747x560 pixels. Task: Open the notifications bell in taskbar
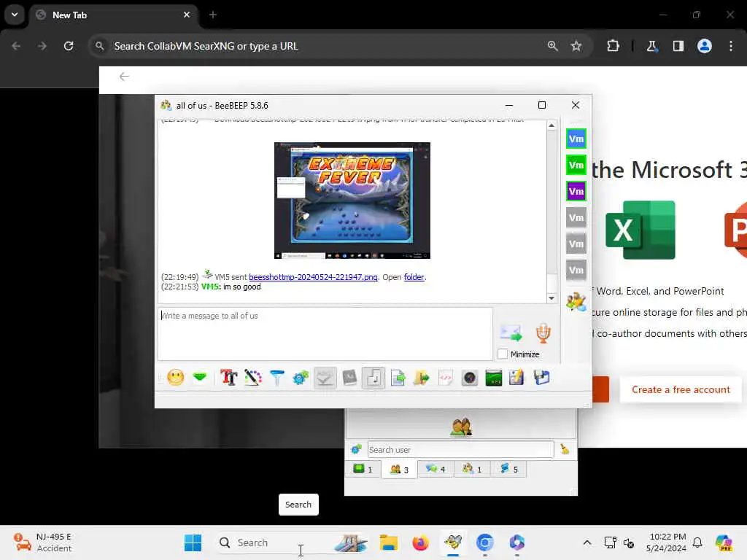pyautogui.click(x=697, y=542)
